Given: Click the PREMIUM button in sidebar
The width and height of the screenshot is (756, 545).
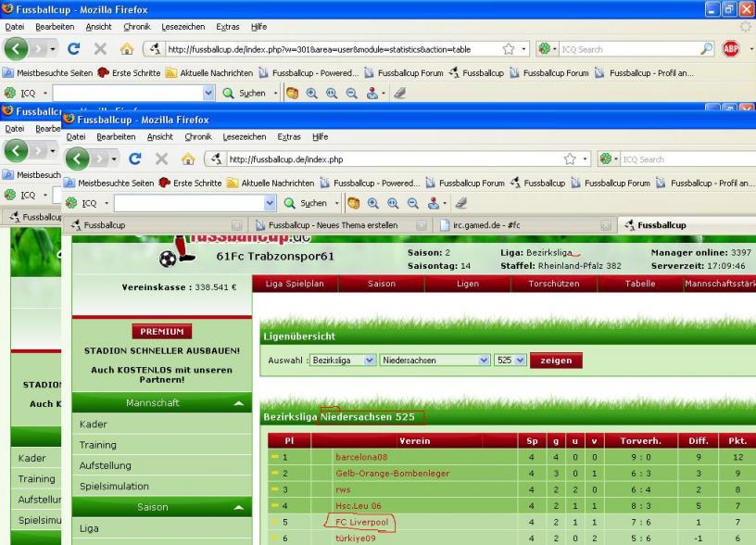Looking at the screenshot, I should pyautogui.click(x=160, y=331).
